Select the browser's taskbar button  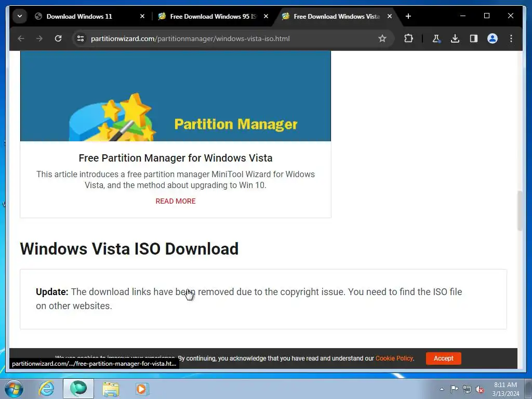pos(78,389)
